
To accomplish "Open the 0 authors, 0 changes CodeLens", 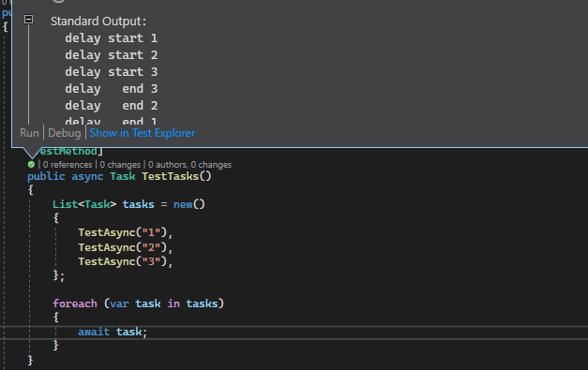I will tap(189, 165).
